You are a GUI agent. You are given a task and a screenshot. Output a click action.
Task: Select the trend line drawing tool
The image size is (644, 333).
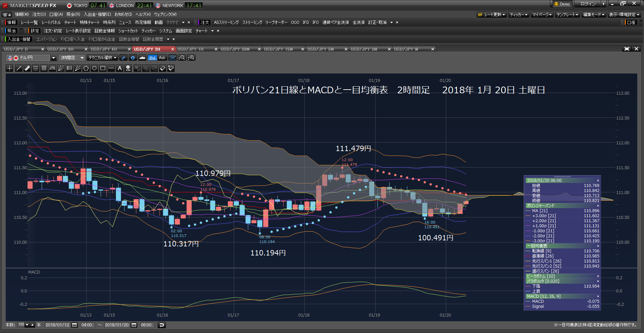(x=19, y=68)
